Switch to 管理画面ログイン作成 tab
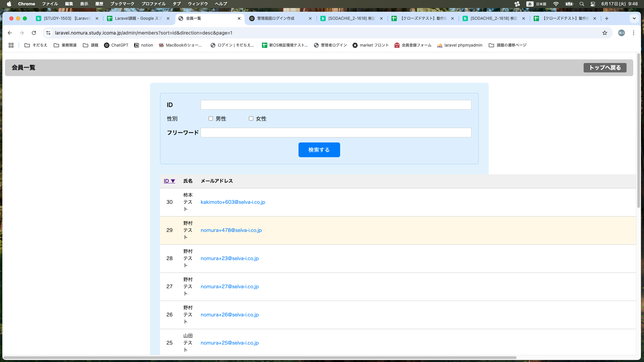 tap(276, 18)
